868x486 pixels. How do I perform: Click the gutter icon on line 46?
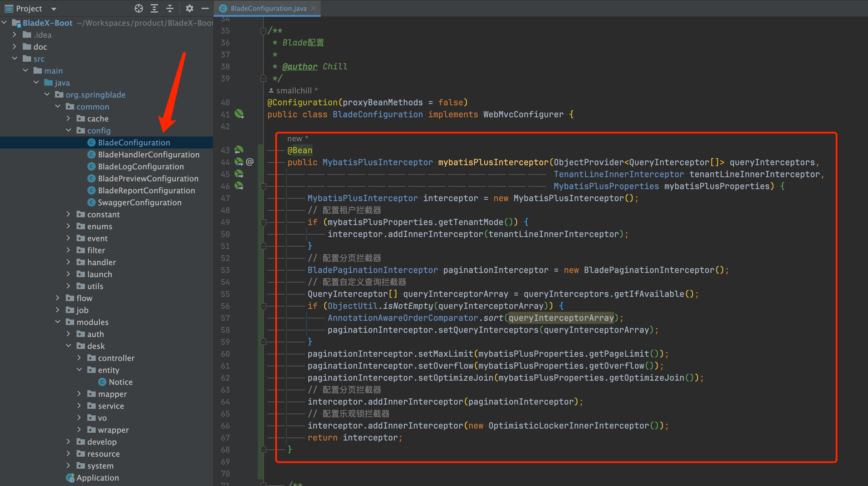[239, 186]
